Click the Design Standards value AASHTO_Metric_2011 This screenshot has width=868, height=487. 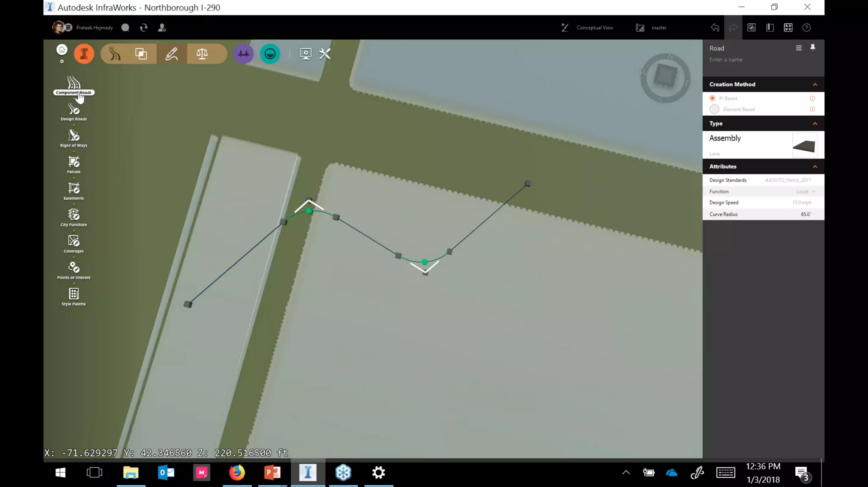point(787,180)
